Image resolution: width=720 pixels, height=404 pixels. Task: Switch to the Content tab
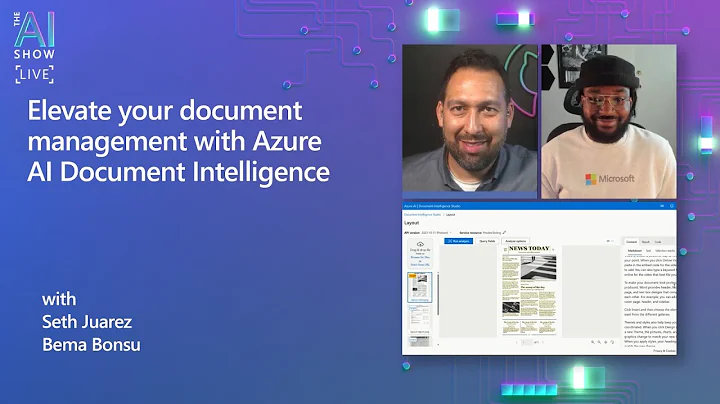(631, 242)
